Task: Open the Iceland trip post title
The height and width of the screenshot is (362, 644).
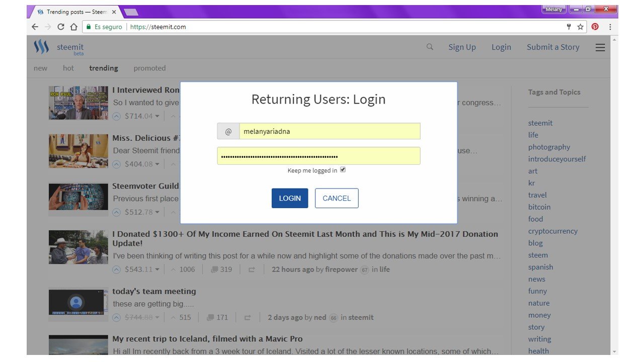Action: pos(207,339)
